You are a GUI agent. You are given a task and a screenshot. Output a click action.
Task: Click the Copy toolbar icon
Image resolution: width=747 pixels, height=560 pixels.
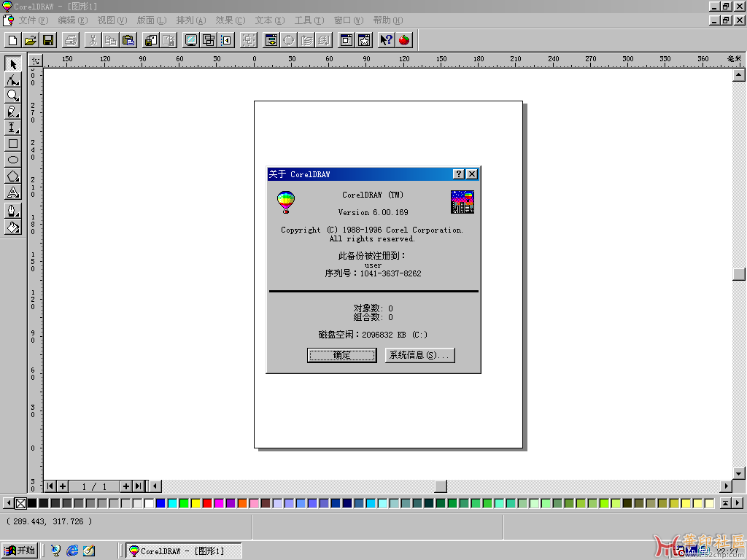111,41
